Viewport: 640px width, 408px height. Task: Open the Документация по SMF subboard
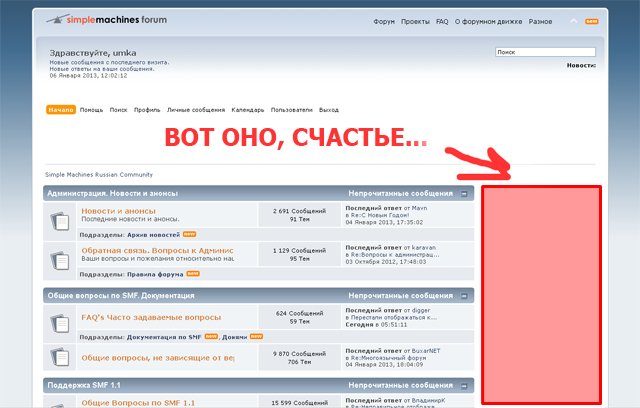[x=164, y=337]
